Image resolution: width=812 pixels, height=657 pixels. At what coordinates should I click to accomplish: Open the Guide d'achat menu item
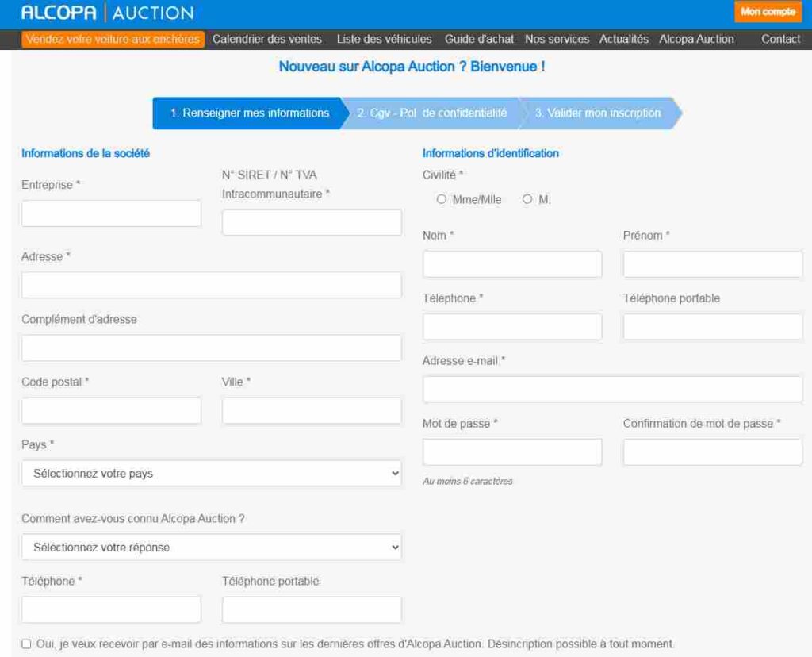(479, 39)
